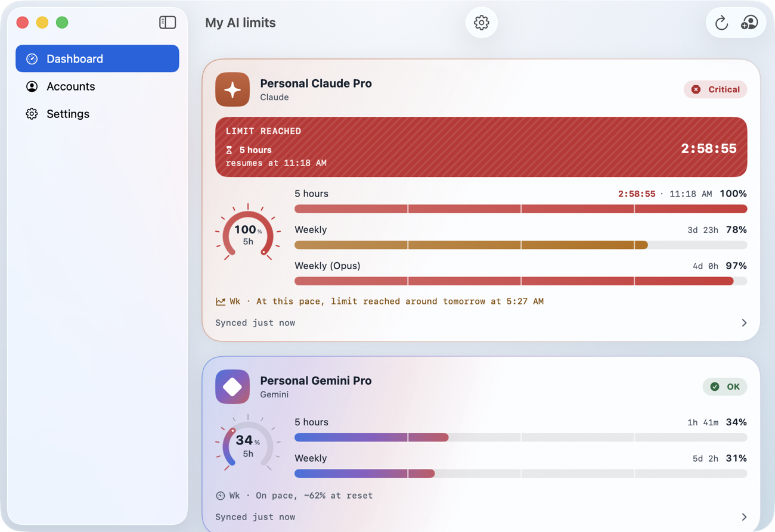The width and height of the screenshot is (775, 532).
Task: Click the 'Personal Claude Pro' title
Action: click(316, 83)
